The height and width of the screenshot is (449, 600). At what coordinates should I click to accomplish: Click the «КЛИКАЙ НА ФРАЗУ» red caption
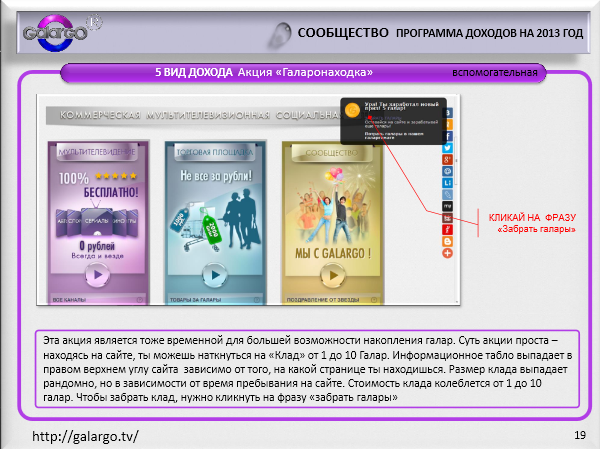tap(532, 218)
